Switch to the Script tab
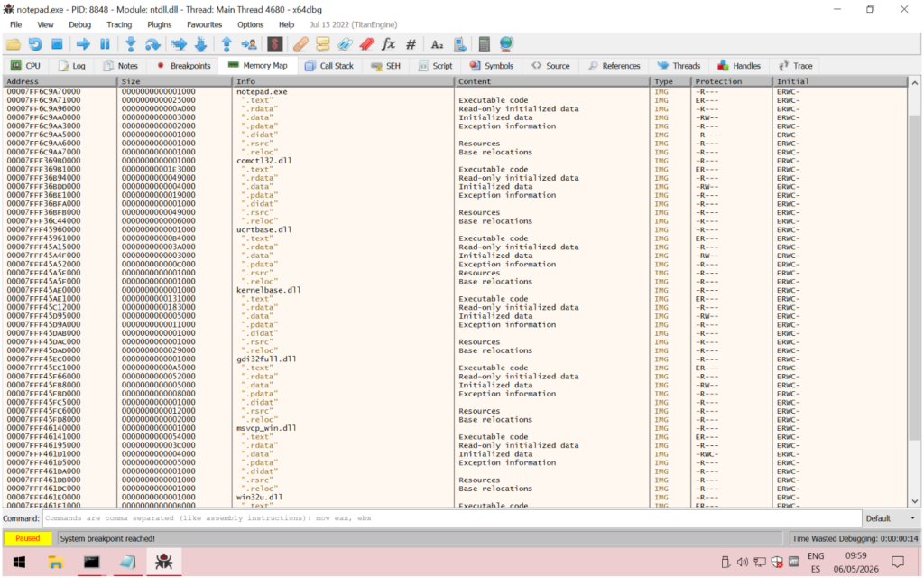 [436, 65]
